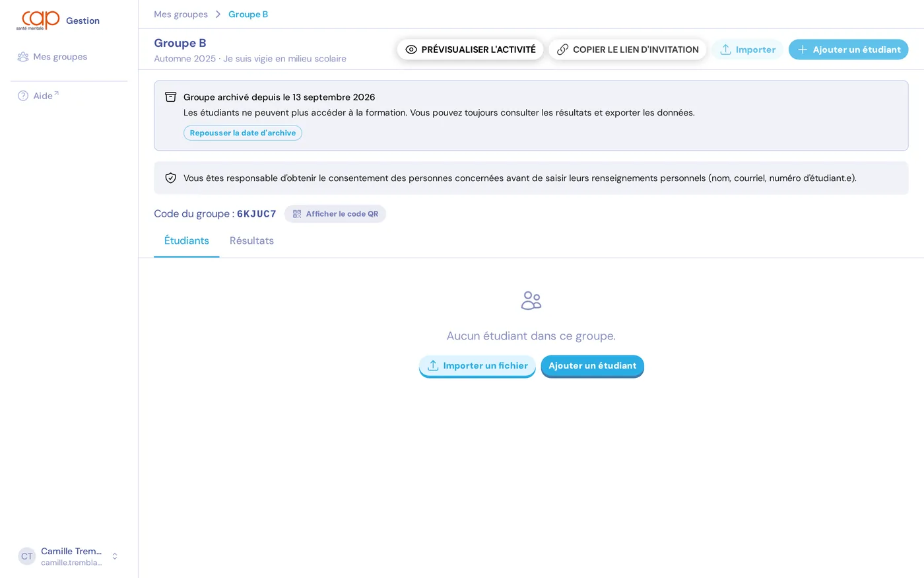Click the Gestion label beside the logo
Screen dimensions: 924x578
tap(82, 20)
